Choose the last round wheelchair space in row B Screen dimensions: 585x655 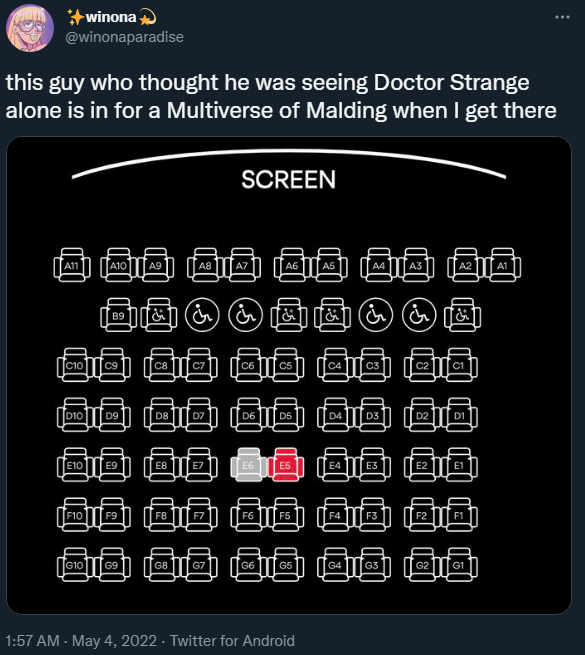pyautogui.click(x=419, y=315)
